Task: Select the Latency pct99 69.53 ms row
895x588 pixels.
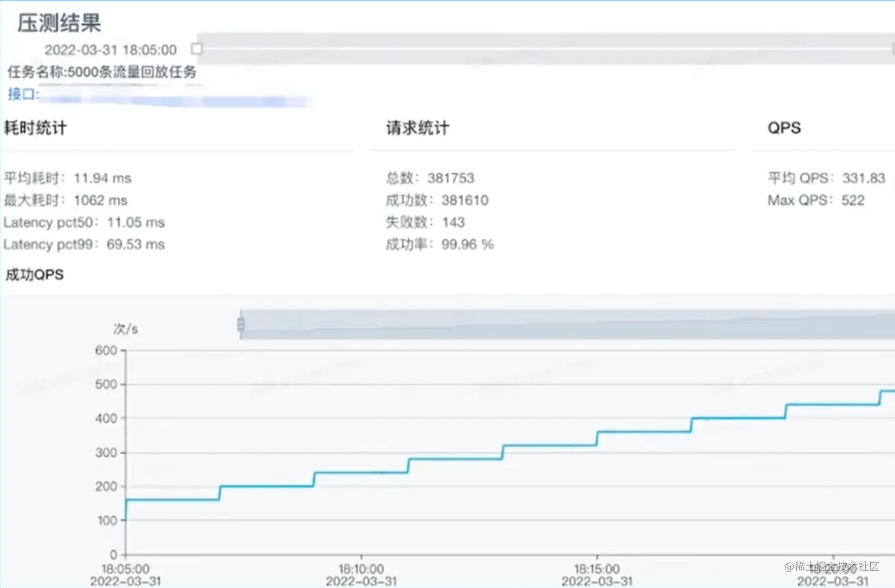Action: click(x=84, y=244)
